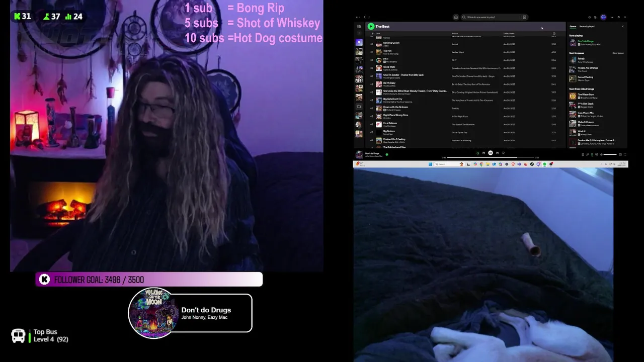Toggle shuffle in the Spotify player

click(x=478, y=153)
